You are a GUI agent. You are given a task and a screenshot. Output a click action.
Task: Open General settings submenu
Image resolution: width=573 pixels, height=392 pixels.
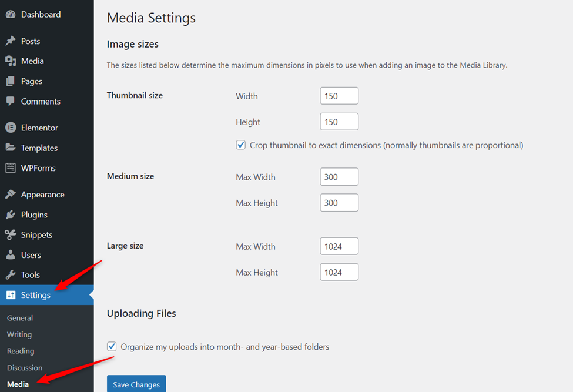pos(20,318)
